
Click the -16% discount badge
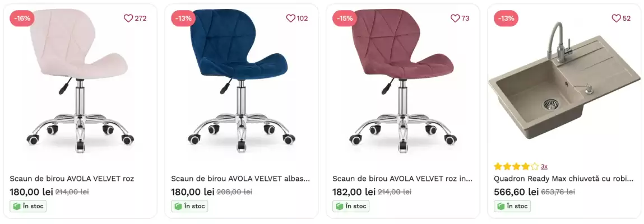(22, 18)
